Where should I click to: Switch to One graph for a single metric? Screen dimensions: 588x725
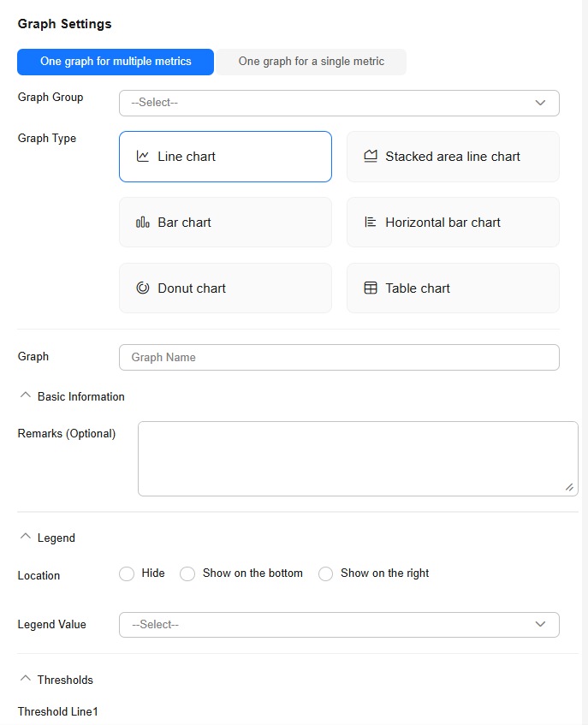coord(311,62)
